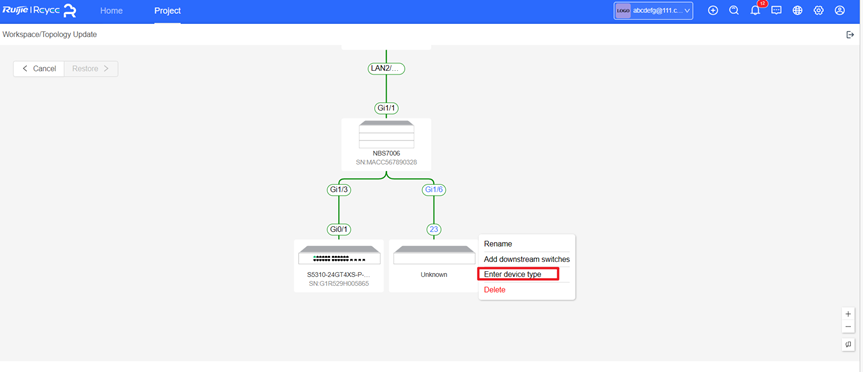Screen dimensions: 863x372
Task: Zoom out topology with minus button
Action: 848,327
